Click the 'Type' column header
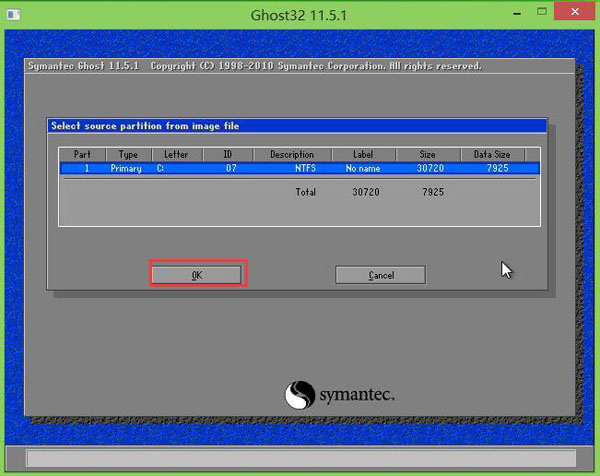 [128, 155]
